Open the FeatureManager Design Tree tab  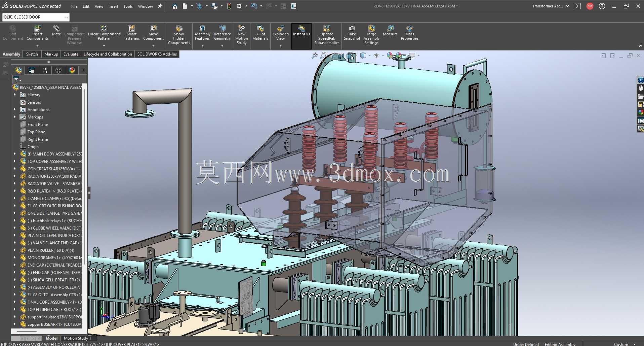click(x=18, y=70)
